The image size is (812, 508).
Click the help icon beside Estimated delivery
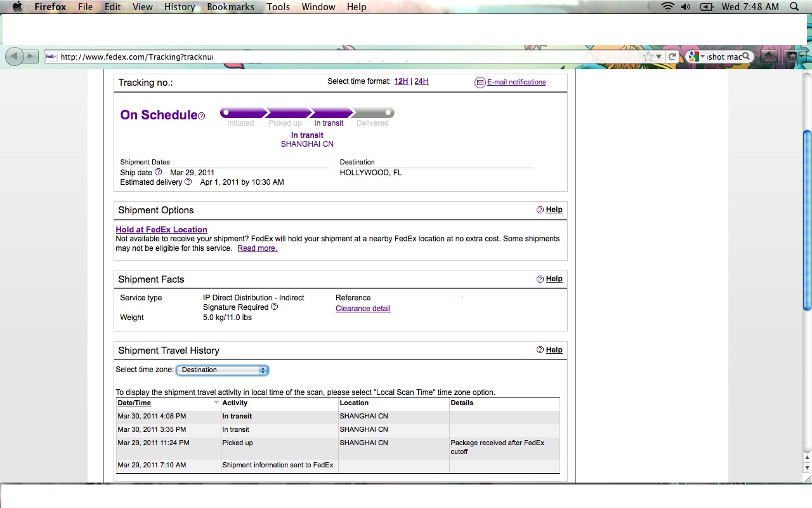tap(188, 182)
